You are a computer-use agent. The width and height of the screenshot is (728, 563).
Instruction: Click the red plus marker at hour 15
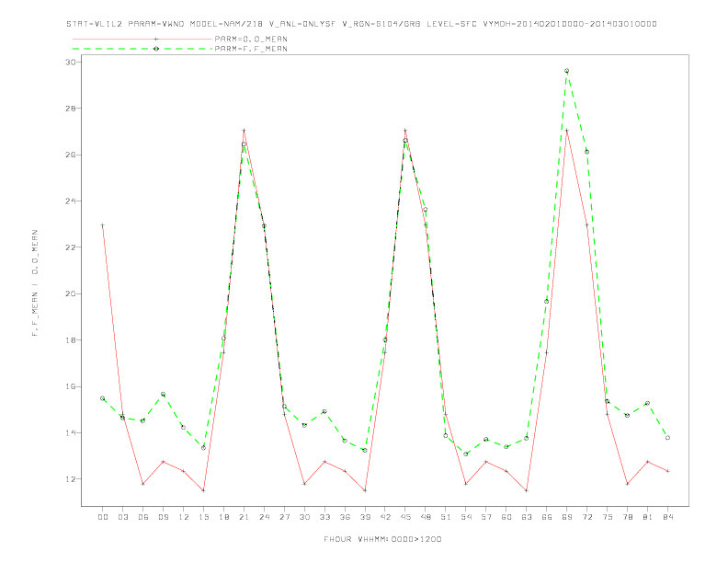coord(203,490)
